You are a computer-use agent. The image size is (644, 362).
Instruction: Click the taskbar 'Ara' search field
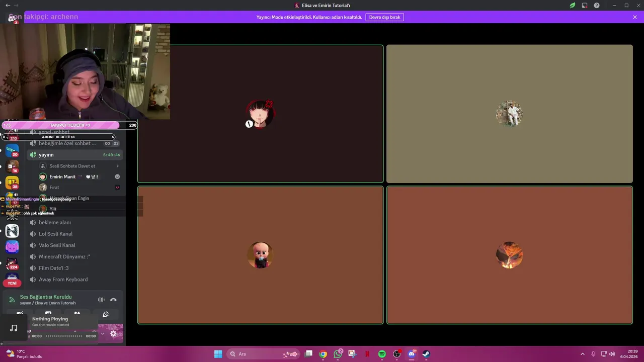point(264,354)
